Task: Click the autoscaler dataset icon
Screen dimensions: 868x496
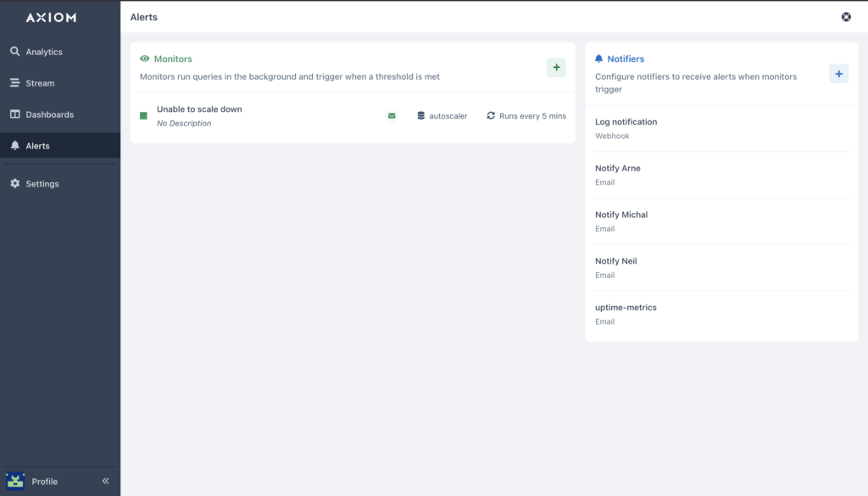Action: [420, 115]
